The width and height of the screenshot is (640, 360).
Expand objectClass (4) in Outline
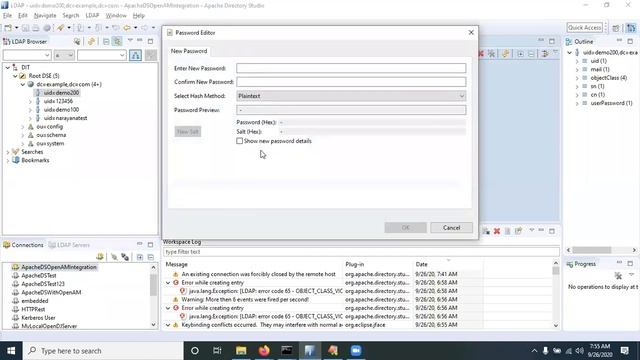pyautogui.click(x=577, y=78)
